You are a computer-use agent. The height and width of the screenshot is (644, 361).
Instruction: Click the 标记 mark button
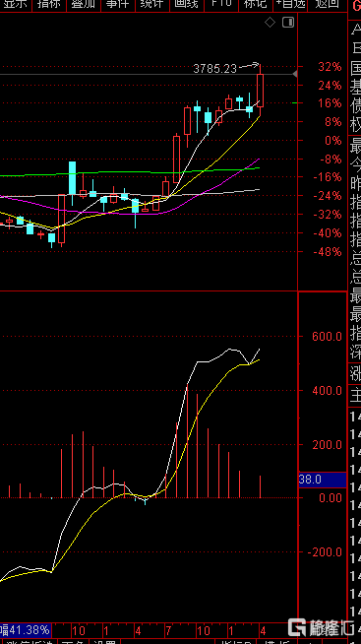coord(255,4)
